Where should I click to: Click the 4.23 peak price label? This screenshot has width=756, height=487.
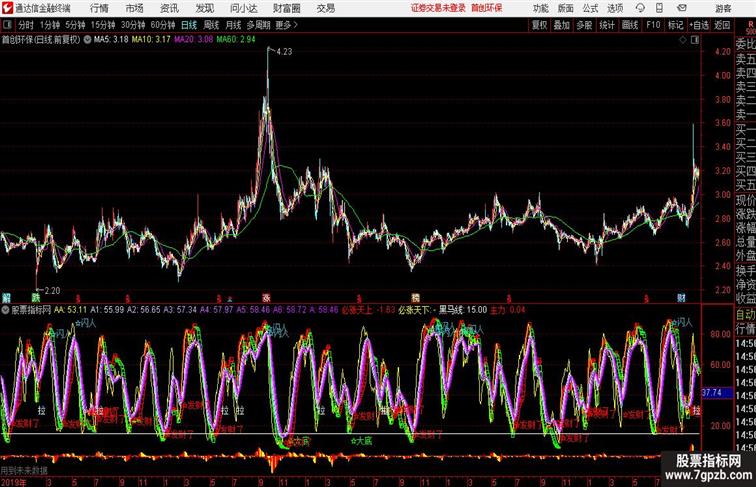coord(284,52)
